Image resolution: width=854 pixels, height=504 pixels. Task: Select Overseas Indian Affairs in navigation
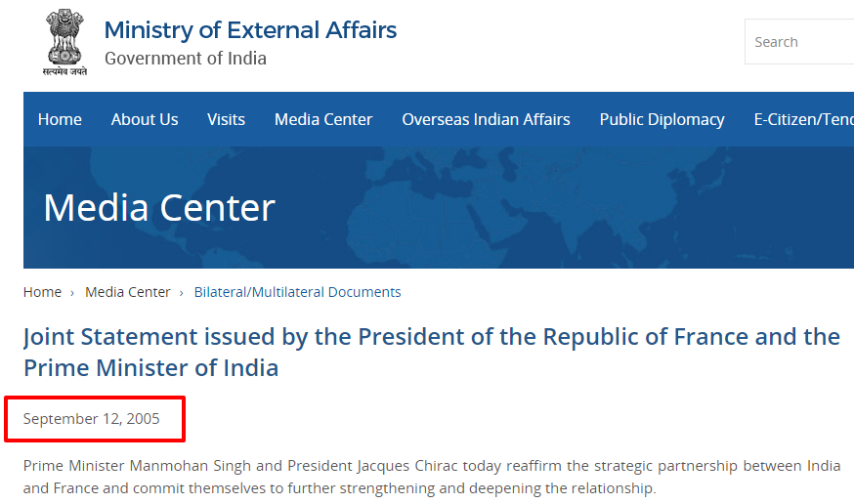[x=486, y=119]
